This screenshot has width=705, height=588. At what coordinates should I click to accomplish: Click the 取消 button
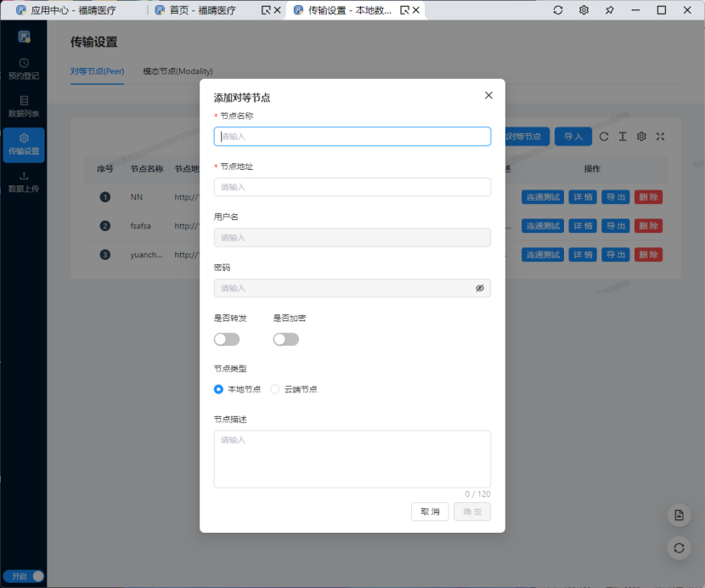pyautogui.click(x=430, y=512)
